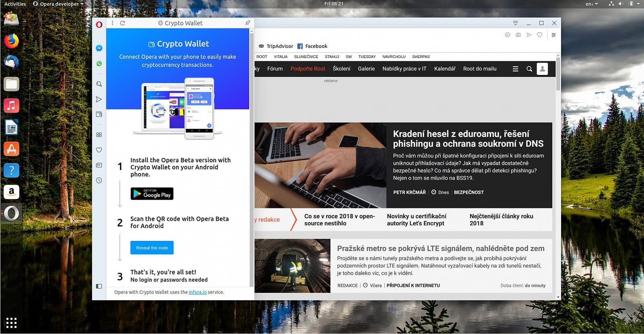Show applications grid in dock

click(11, 323)
